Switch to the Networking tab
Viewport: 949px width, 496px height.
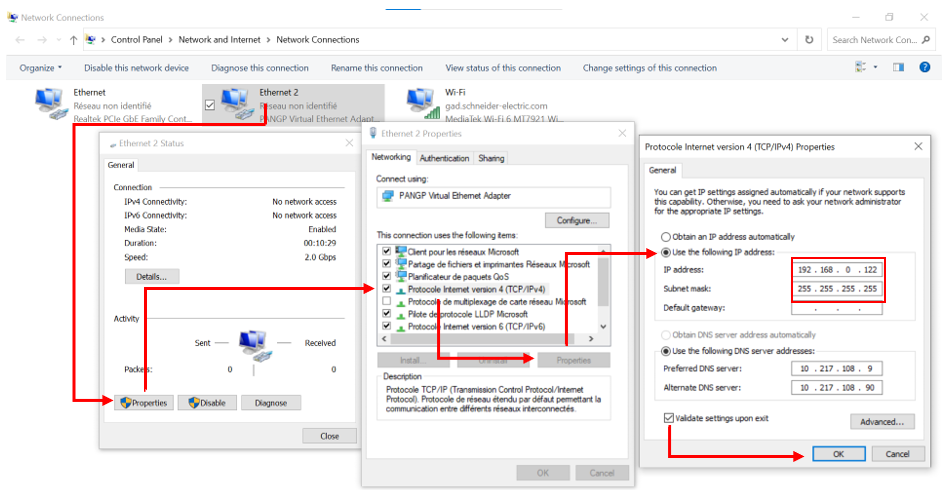point(391,157)
